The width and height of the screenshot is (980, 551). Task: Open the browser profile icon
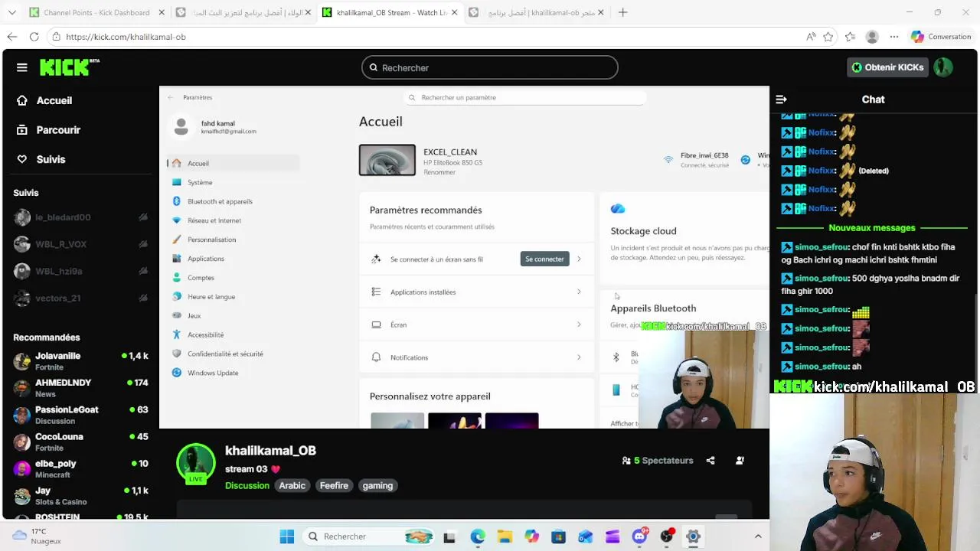coord(872,37)
